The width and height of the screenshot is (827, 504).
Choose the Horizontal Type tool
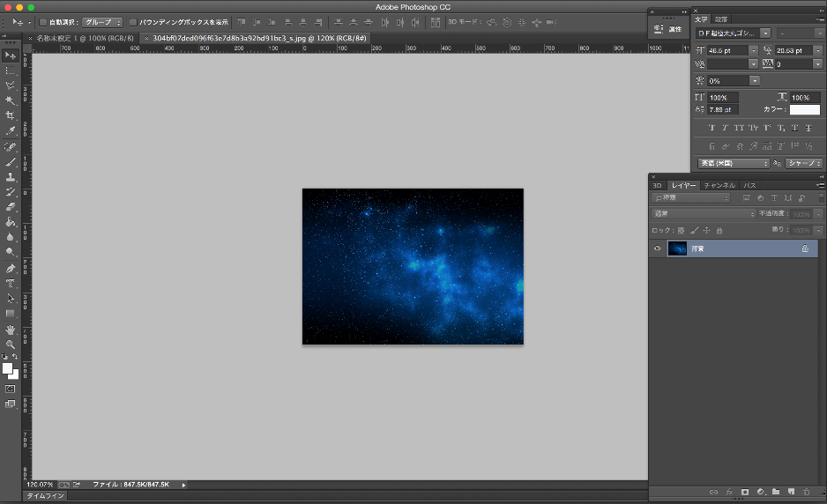[11, 284]
